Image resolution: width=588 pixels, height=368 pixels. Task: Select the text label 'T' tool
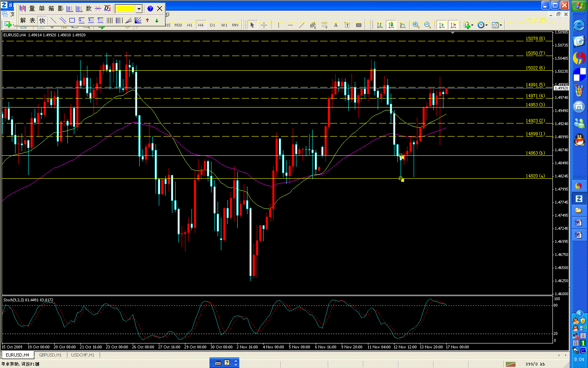tap(347, 25)
